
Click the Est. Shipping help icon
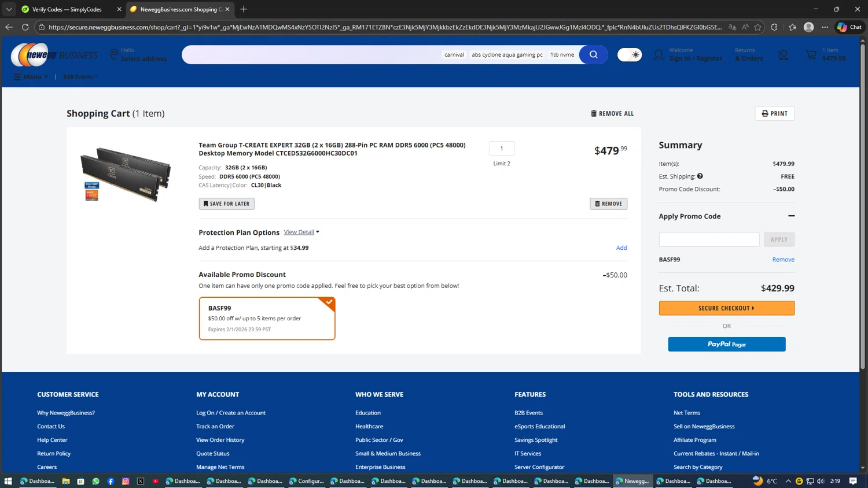coord(700,176)
